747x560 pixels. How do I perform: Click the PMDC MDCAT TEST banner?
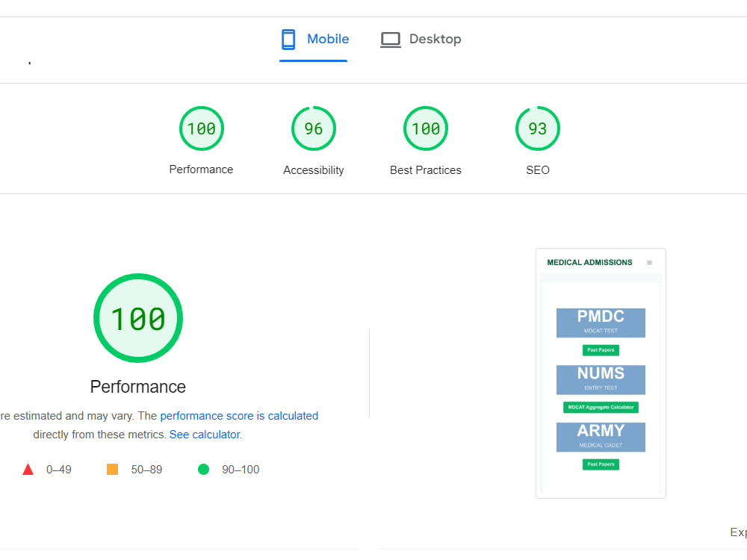tap(601, 323)
